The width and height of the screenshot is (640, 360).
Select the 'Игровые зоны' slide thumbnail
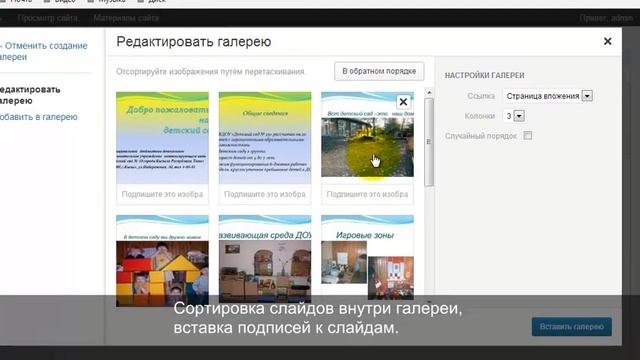tap(367, 259)
